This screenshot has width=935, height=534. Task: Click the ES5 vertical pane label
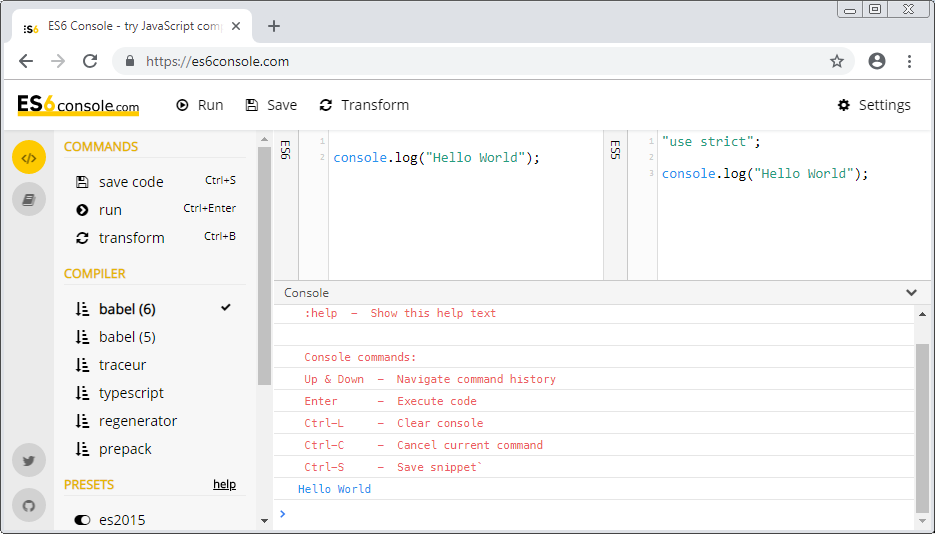click(x=615, y=150)
